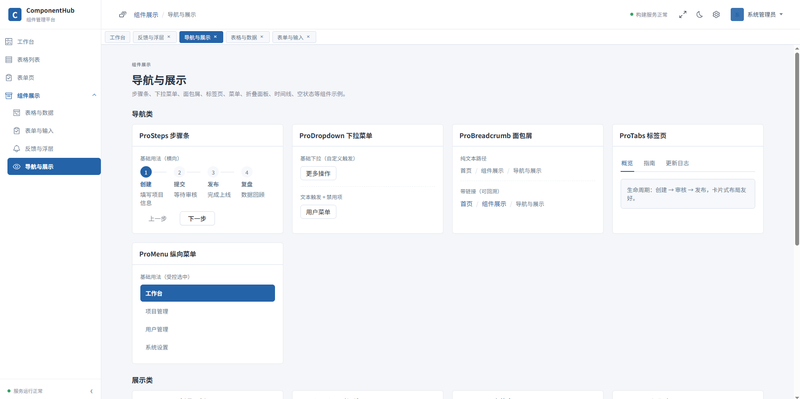The height and width of the screenshot is (399, 800).
Task: Click the 组件展示 archive icon
Action: [9, 95]
